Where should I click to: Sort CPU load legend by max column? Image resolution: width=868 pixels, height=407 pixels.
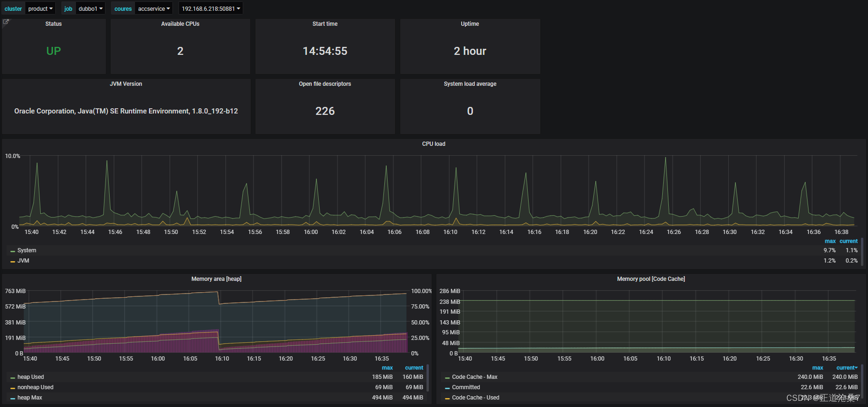(x=830, y=241)
